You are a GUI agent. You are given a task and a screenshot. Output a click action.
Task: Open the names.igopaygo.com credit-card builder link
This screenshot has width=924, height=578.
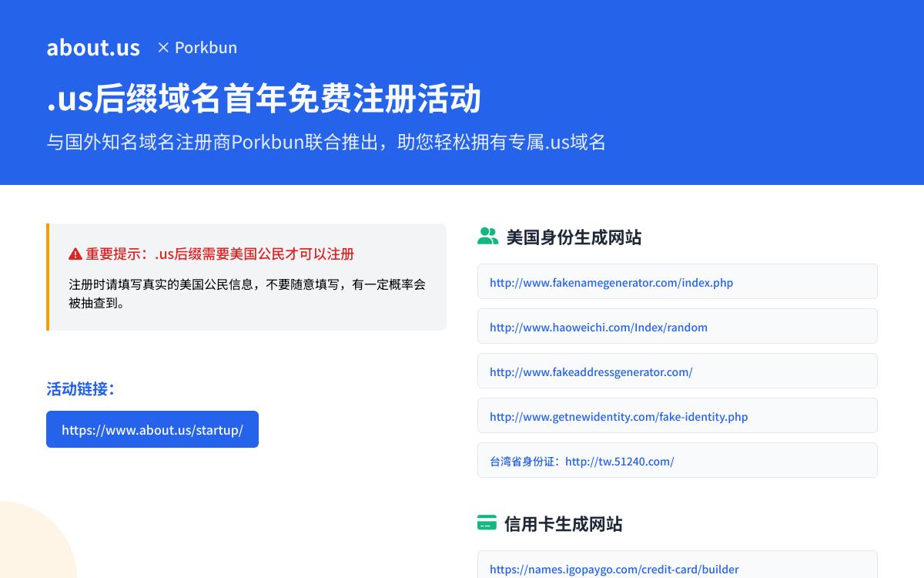click(614, 569)
